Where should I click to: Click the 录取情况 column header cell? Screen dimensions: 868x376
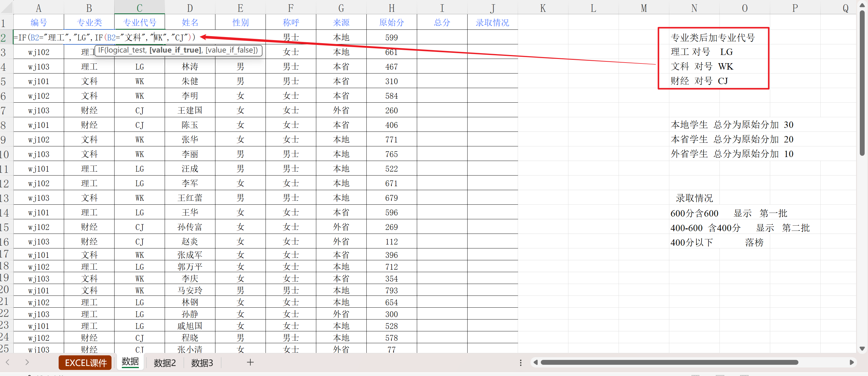492,22
